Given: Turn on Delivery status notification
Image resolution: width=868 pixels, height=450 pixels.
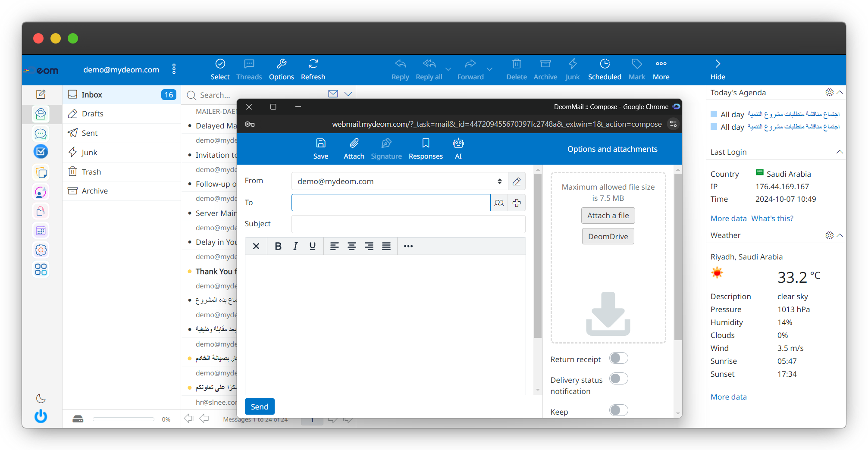Looking at the screenshot, I should pos(618,379).
